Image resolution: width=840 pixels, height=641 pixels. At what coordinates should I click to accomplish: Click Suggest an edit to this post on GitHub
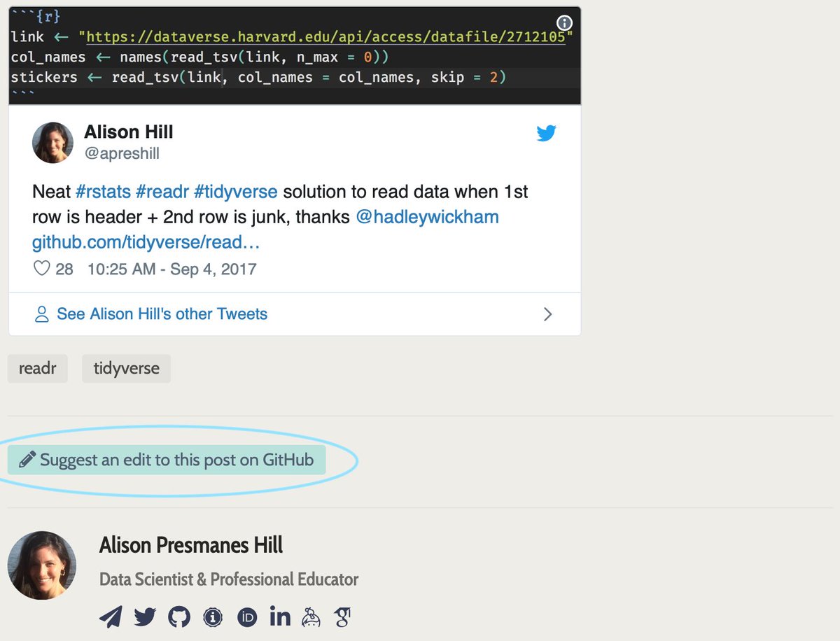point(167,460)
